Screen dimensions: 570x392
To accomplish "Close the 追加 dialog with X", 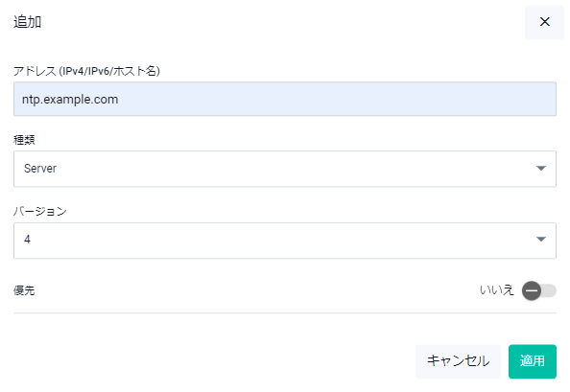I will click(544, 22).
